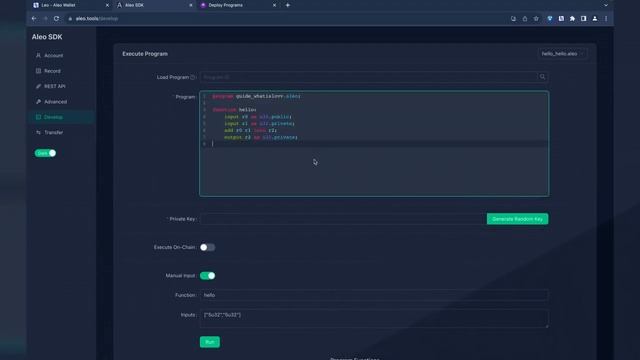The image size is (640, 360).
Task: Click the Advanced wrench icon
Action: (x=38, y=102)
